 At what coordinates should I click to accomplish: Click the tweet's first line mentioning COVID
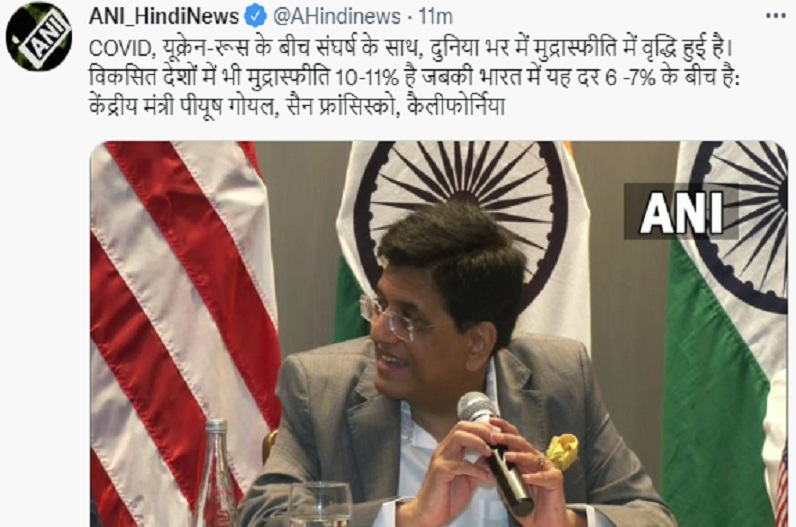410,49
